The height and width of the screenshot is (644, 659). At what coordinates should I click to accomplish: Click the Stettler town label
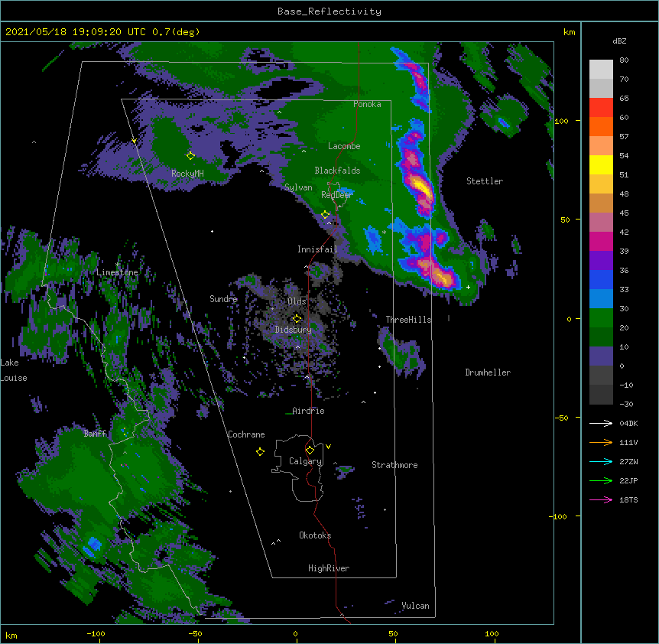tap(485, 181)
